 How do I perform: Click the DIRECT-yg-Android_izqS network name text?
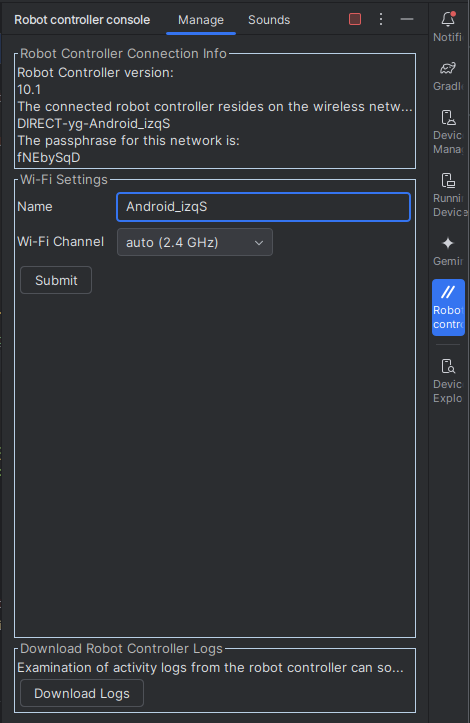(x=94, y=124)
